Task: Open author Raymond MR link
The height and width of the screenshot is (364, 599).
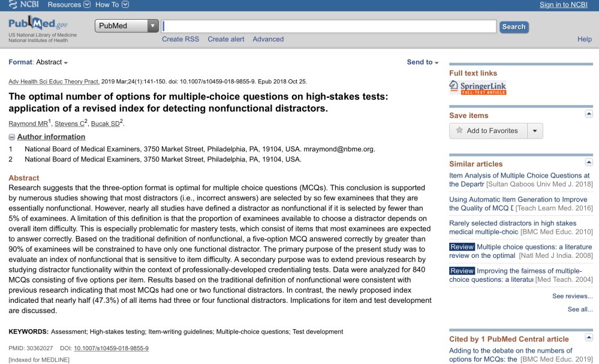Action: (x=30, y=124)
